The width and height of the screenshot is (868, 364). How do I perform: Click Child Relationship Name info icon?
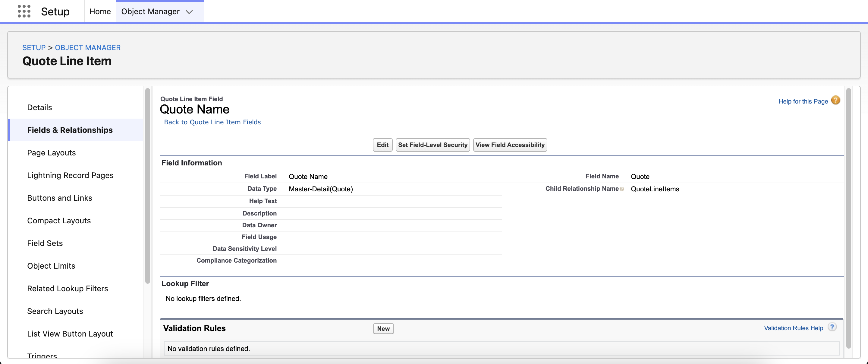622,189
